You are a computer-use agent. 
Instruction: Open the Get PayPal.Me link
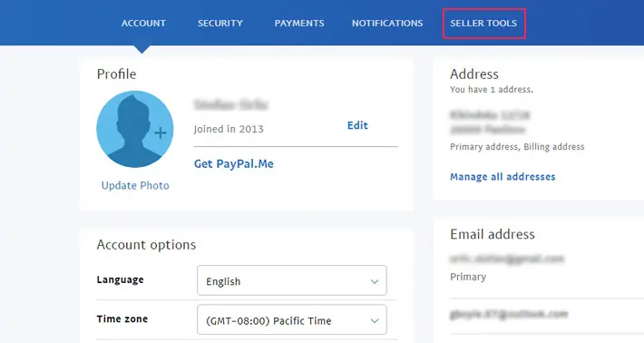[x=234, y=164]
